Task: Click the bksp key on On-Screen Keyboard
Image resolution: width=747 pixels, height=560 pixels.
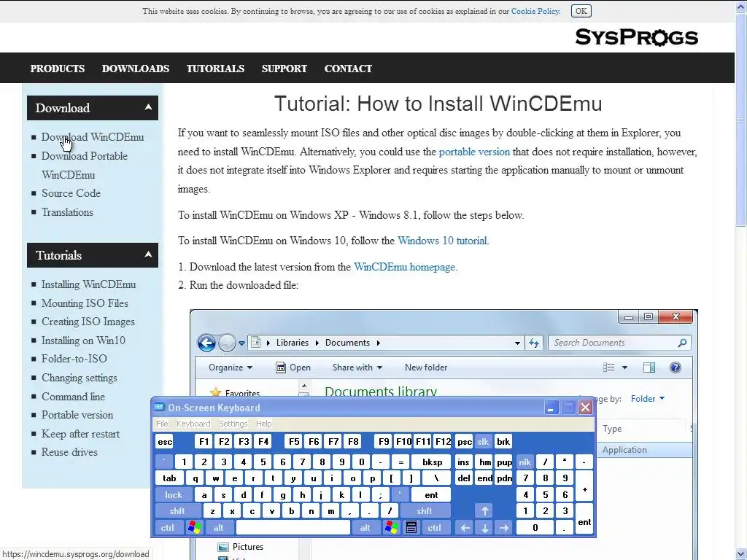Action: [x=432, y=462]
